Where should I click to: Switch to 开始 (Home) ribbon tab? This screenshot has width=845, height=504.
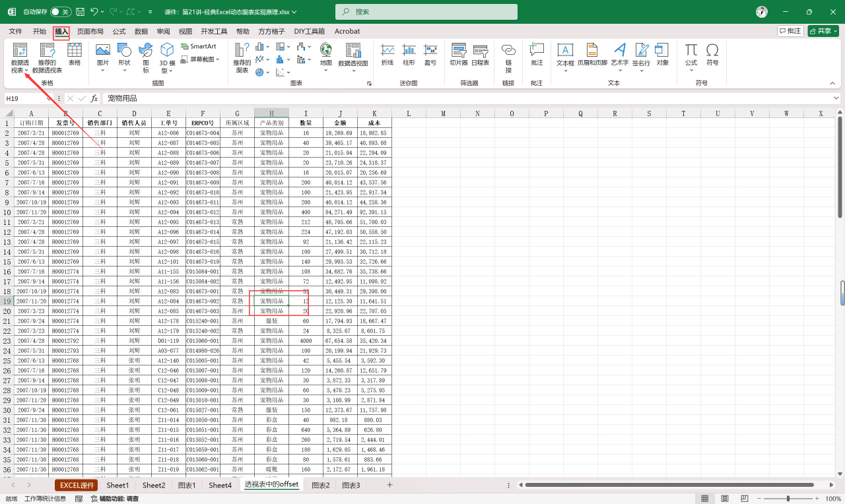40,31
